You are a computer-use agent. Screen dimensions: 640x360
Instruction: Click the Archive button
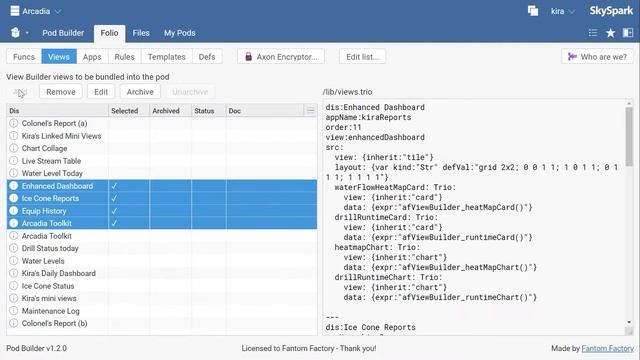tap(140, 92)
